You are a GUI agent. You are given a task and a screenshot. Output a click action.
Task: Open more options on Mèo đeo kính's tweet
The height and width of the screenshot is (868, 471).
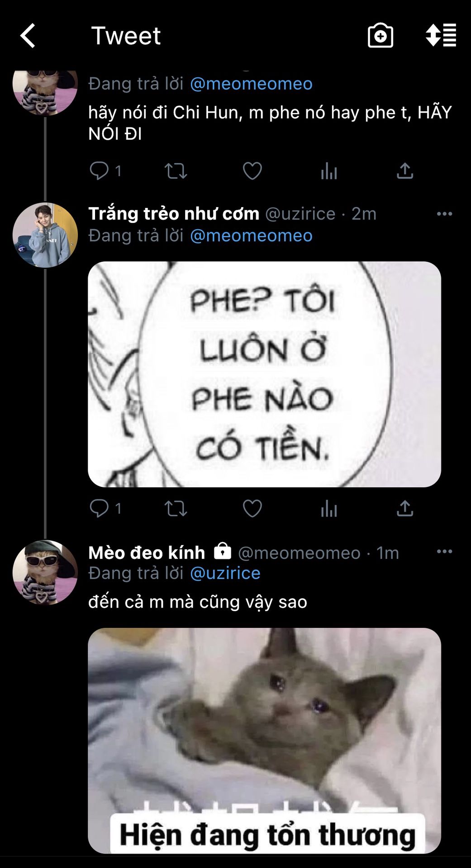coord(444,552)
